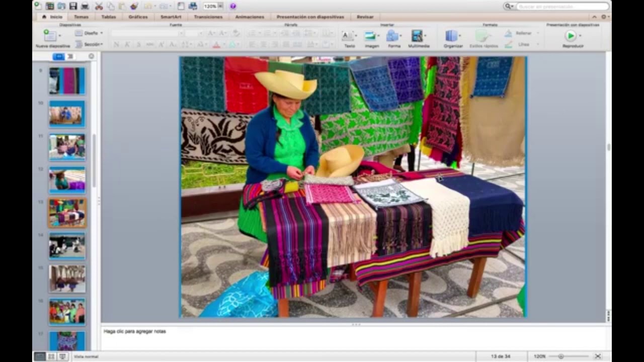644x362 pixels.
Task: Insert media with the Multimedia icon
Action: [417, 36]
